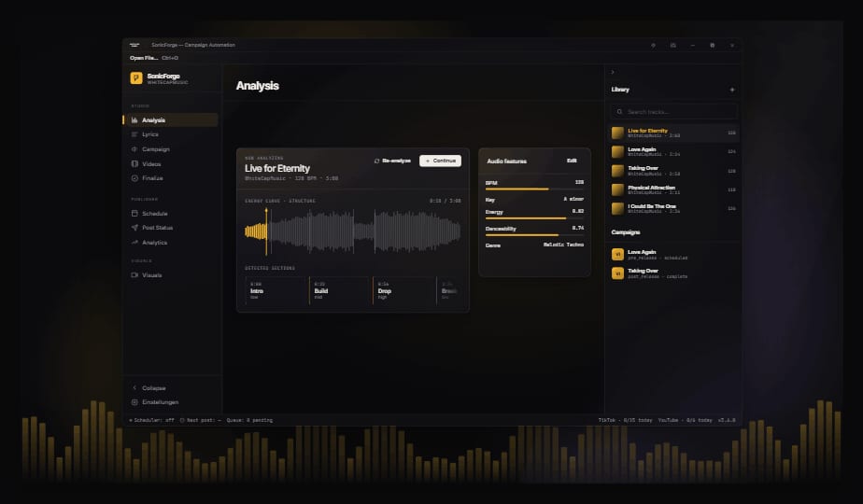Collapse the right Library panel chevron

613,72
